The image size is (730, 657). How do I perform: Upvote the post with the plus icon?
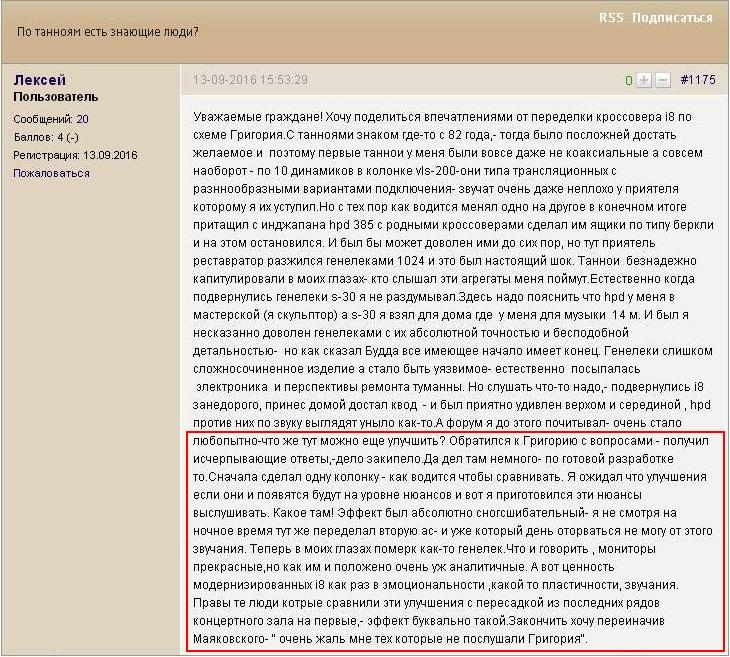pyautogui.click(x=644, y=80)
